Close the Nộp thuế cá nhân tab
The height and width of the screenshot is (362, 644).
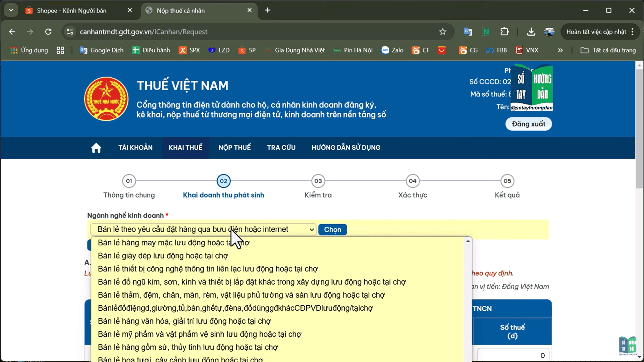tap(250, 10)
